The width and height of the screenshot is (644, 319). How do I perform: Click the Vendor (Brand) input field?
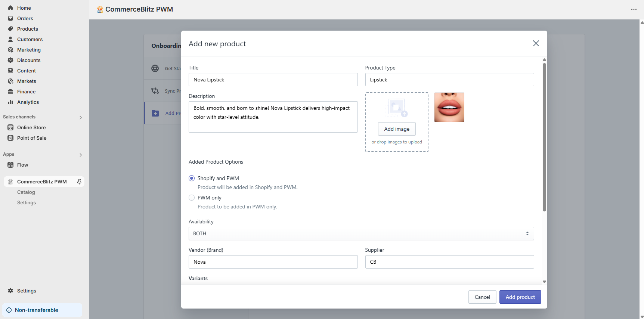[x=273, y=262]
